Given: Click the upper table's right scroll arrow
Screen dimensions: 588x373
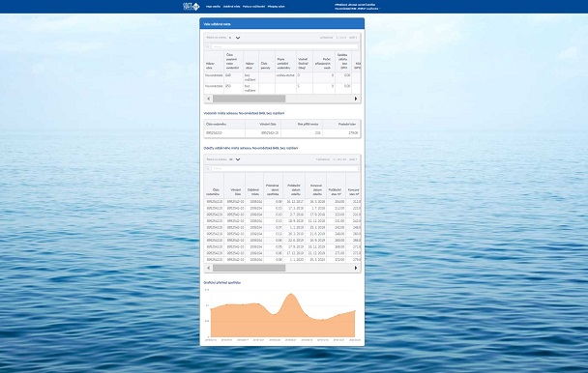Looking at the screenshot, I should click(356, 99).
